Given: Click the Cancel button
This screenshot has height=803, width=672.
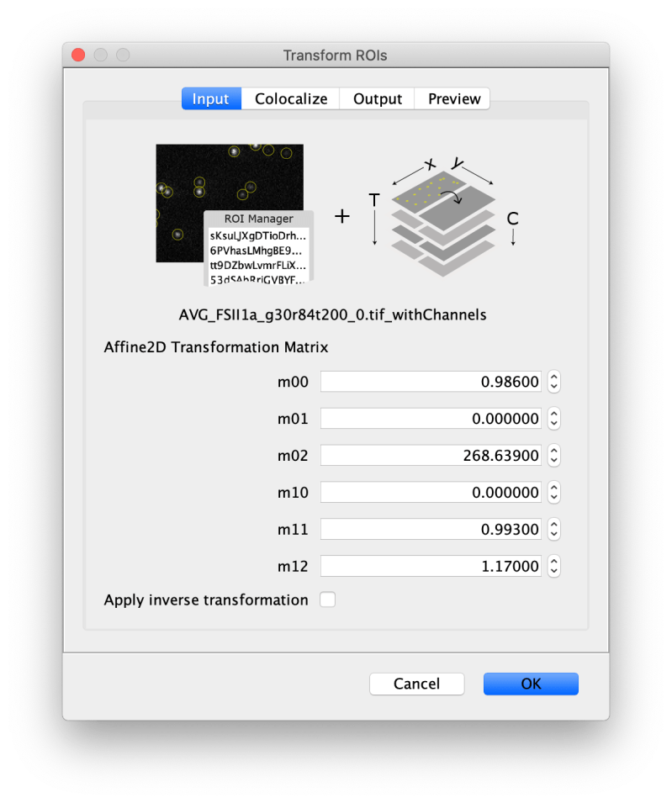Looking at the screenshot, I should tap(417, 684).
